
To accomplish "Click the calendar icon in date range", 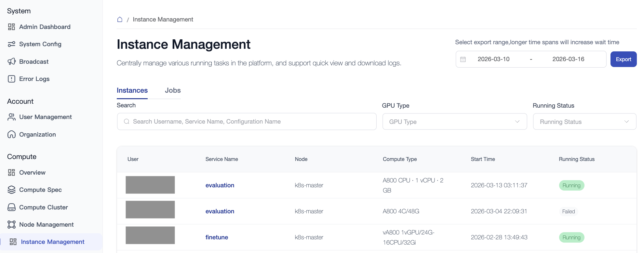I will (463, 59).
